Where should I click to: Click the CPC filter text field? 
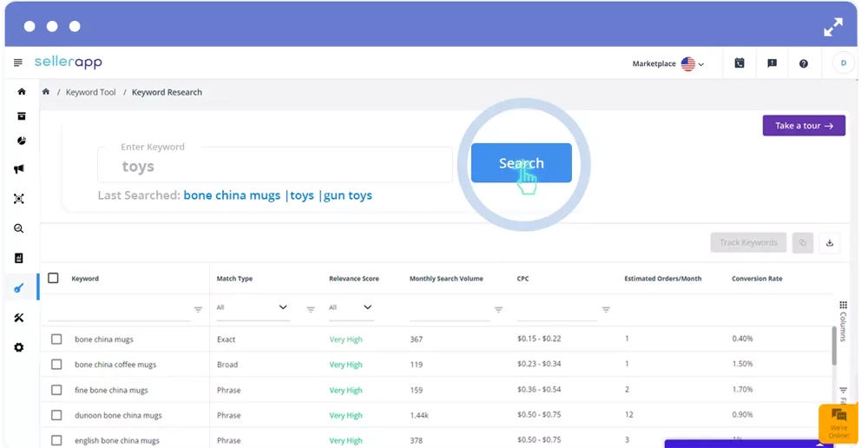(x=557, y=311)
